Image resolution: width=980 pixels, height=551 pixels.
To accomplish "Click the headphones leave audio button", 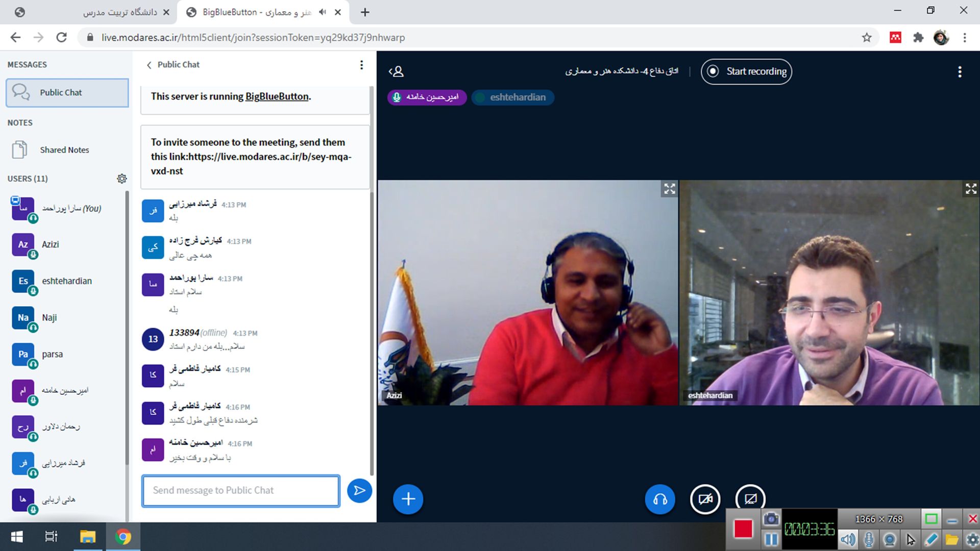I will point(659,499).
